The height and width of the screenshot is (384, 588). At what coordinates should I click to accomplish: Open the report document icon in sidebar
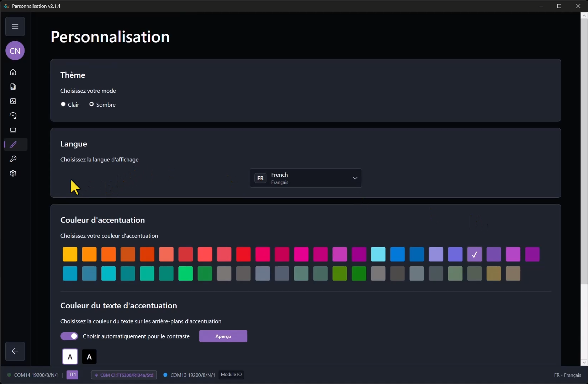pyautogui.click(x=13, y=87)
